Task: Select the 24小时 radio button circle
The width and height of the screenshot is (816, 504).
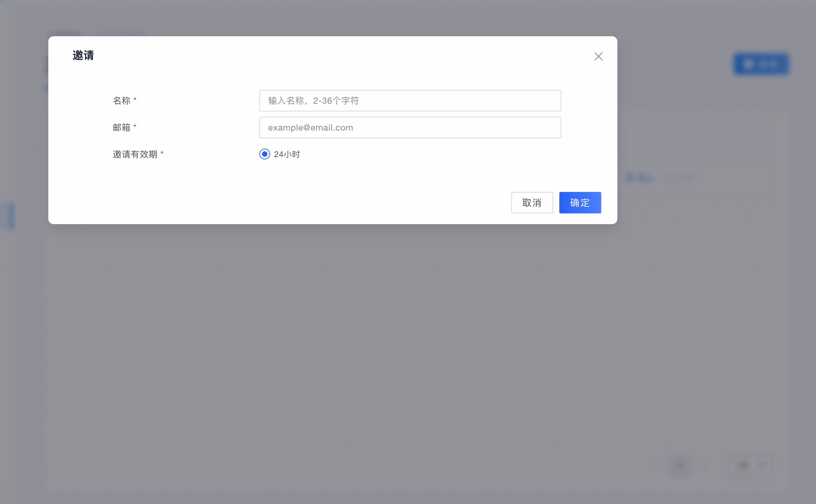Action: [264, 154]
